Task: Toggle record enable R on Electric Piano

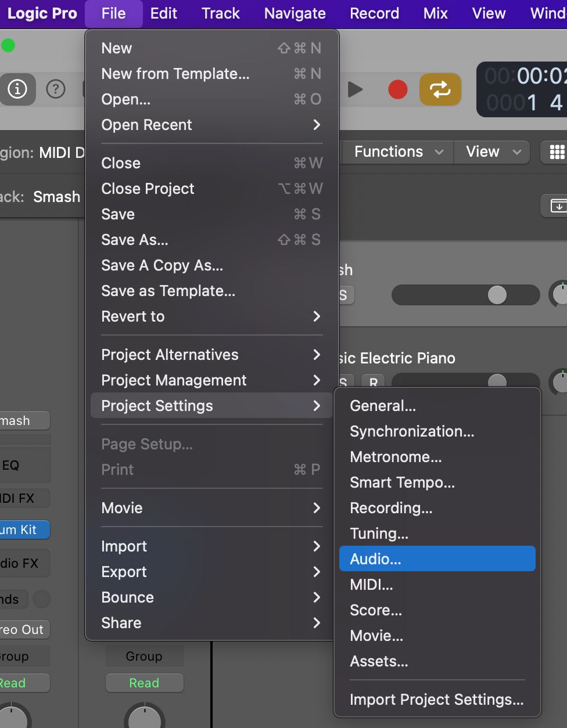Action: point(374,382)
